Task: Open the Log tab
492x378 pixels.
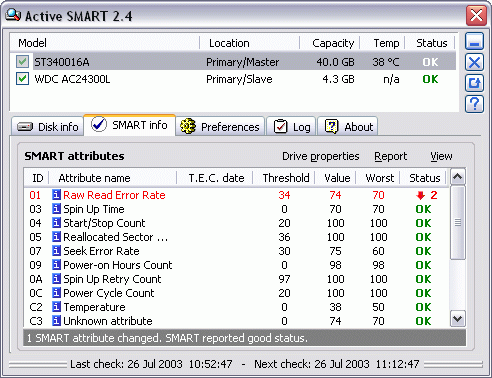Action: (x=291, y=126)
